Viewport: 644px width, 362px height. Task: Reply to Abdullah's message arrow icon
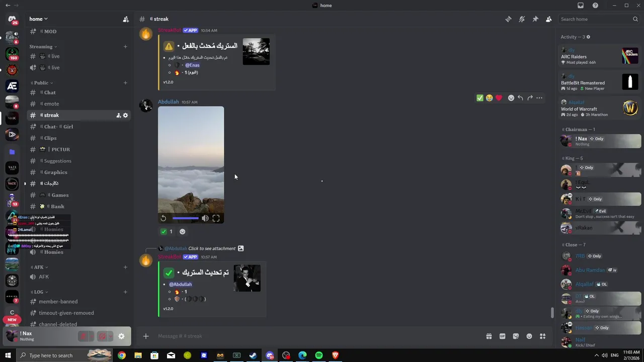[520, 98]
